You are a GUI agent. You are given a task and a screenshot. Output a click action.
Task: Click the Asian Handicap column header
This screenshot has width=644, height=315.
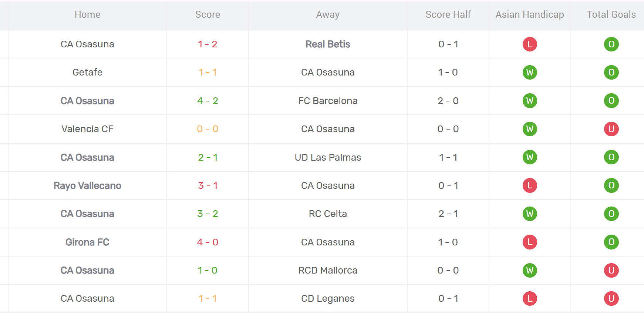coord(529,14)
